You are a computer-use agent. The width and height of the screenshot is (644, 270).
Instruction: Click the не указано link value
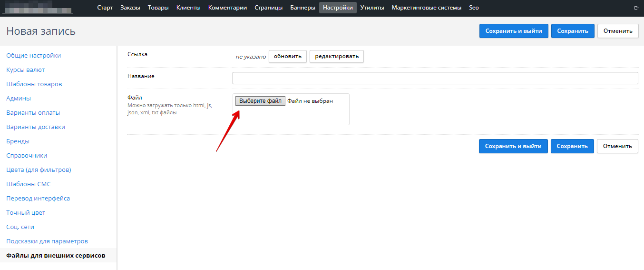(251, 56)
